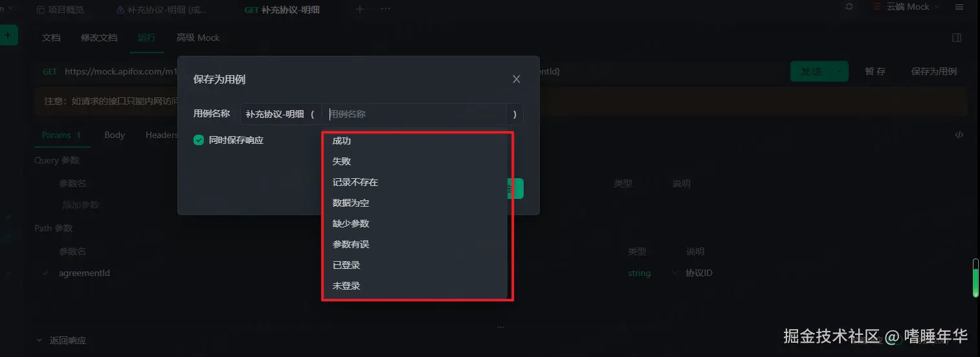Open the hamburger menu icon at top right
The image size is (980, 357).
pos(959,6)
